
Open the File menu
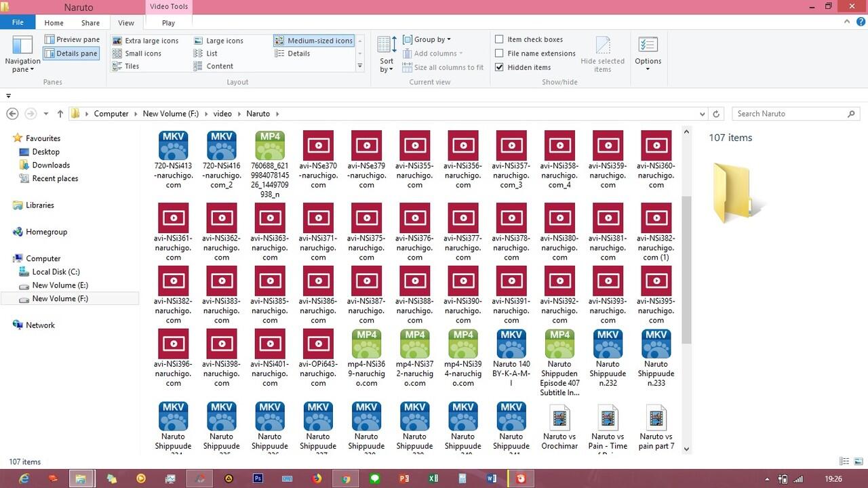tap(18, 22)
